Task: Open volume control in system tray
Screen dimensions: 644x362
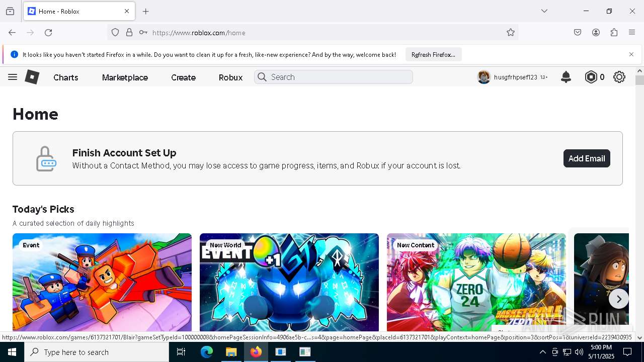Action: 579,352
